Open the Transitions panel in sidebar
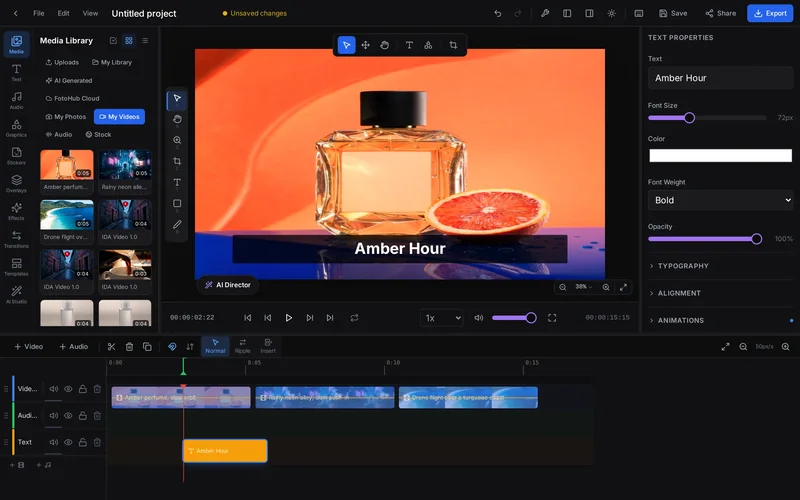 pos(16,239)
